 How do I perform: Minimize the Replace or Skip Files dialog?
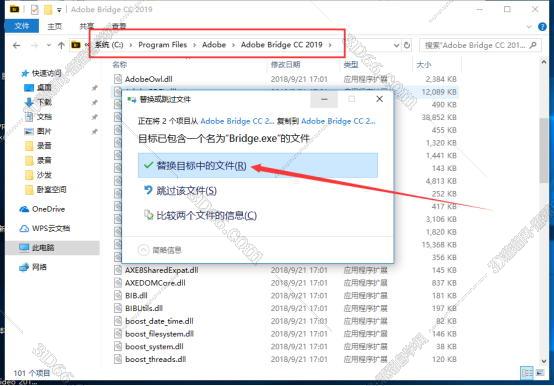324,99
